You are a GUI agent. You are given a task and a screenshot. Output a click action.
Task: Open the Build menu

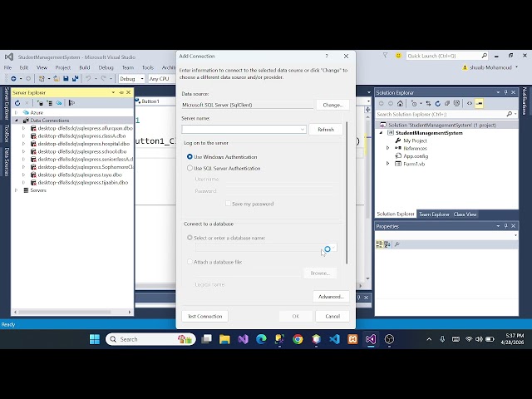pos(85,67)
